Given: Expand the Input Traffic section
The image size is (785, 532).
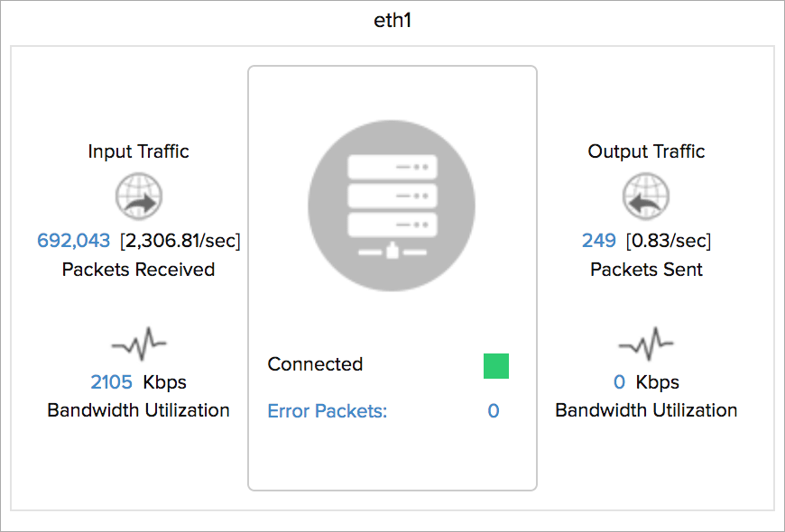Looking at the screenshot, I should point(138,151).
